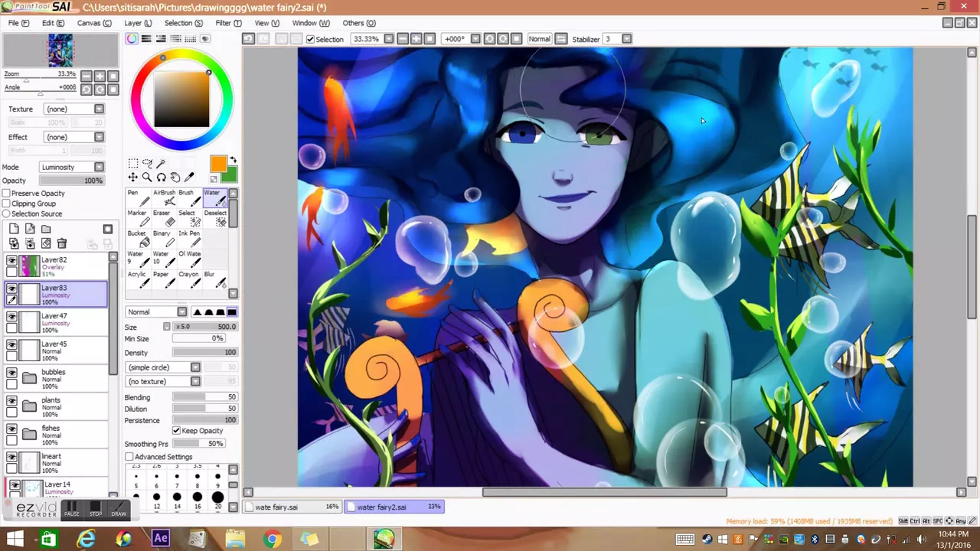Click the navigator canvas thumbnail

[60, 51]
